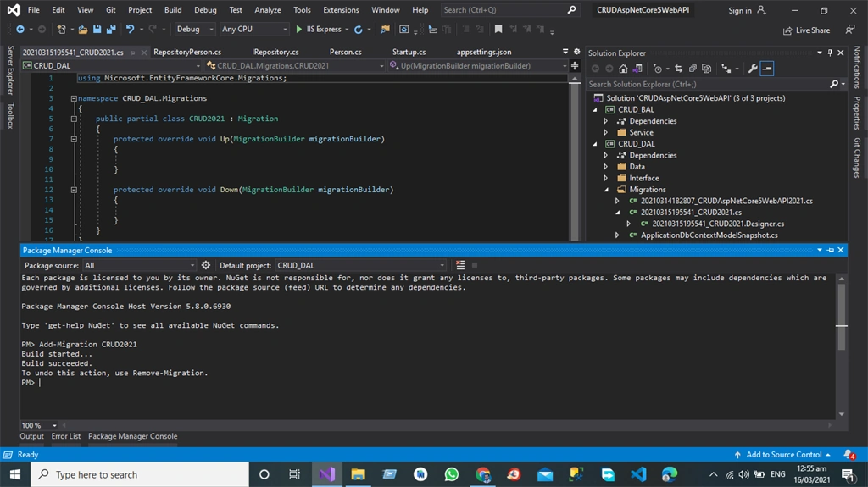Open the Extensions menu
The height and width of the screenshot is (487, 868).
(x=341, y=10)
